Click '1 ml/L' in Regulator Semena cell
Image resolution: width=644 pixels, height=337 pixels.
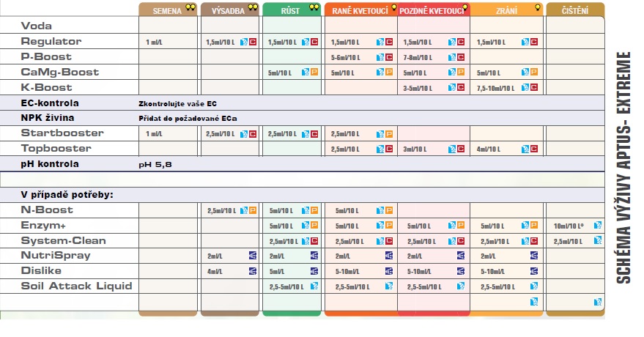[x=154, y=42]
